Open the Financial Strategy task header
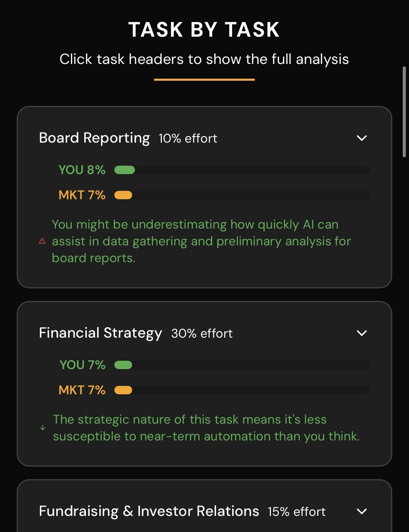 click(100, 333)
